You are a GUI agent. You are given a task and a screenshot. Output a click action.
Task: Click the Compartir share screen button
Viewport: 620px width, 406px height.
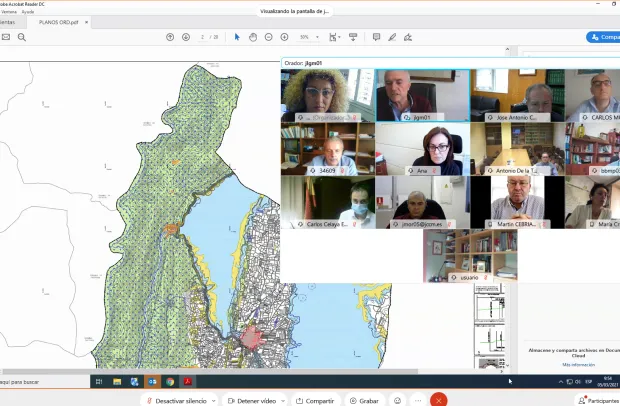point(314,400)
